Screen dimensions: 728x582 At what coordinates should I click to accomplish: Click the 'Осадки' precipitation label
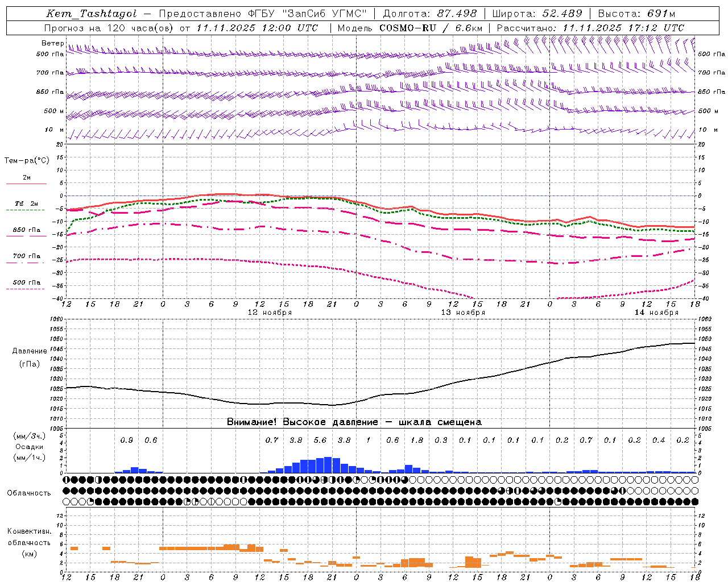click(29, 447)
